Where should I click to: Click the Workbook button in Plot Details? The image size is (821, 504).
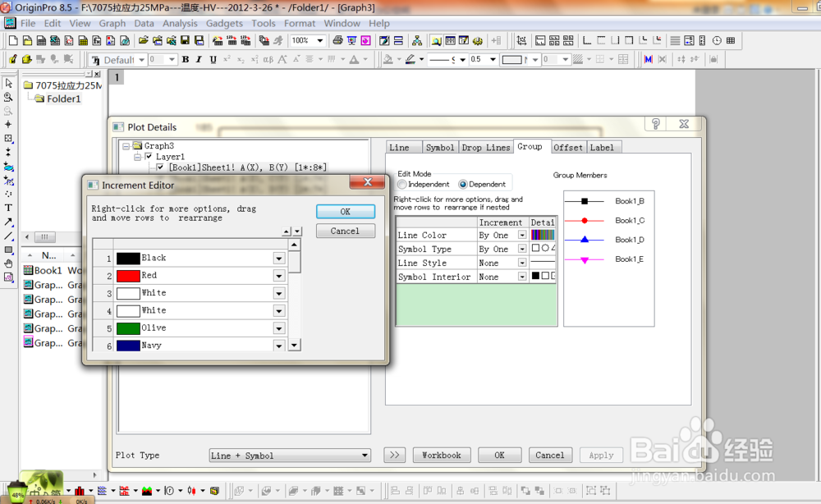point(442,456)
